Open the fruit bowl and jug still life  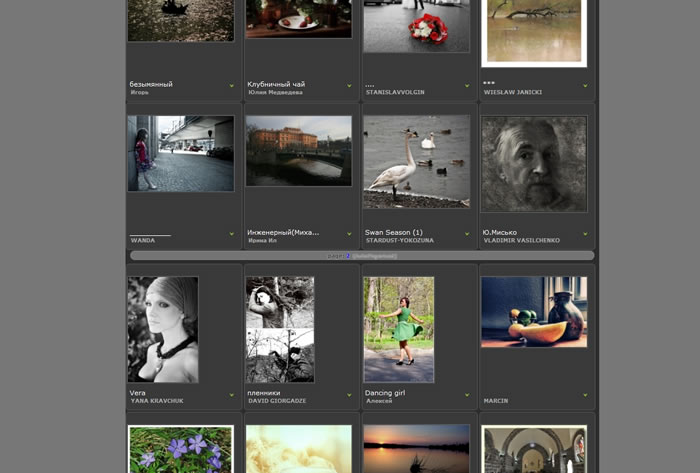[534, 311]
